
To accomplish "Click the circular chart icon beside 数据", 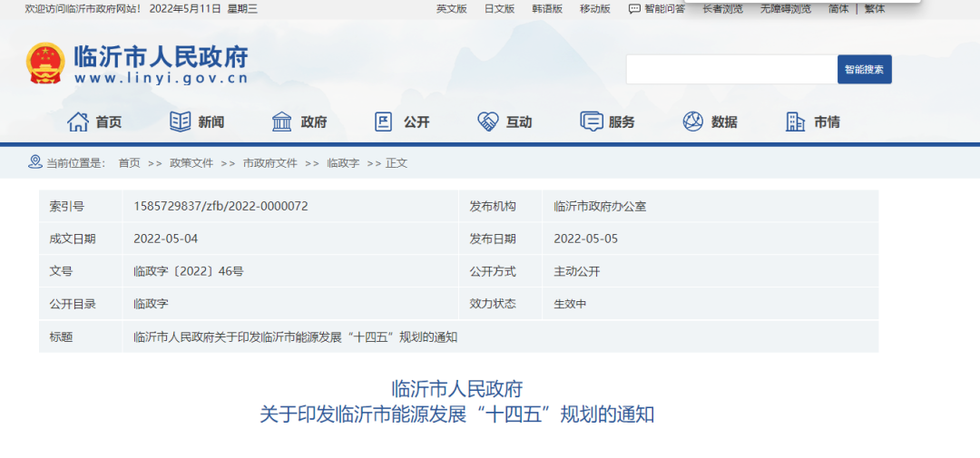I will (693, 122).
